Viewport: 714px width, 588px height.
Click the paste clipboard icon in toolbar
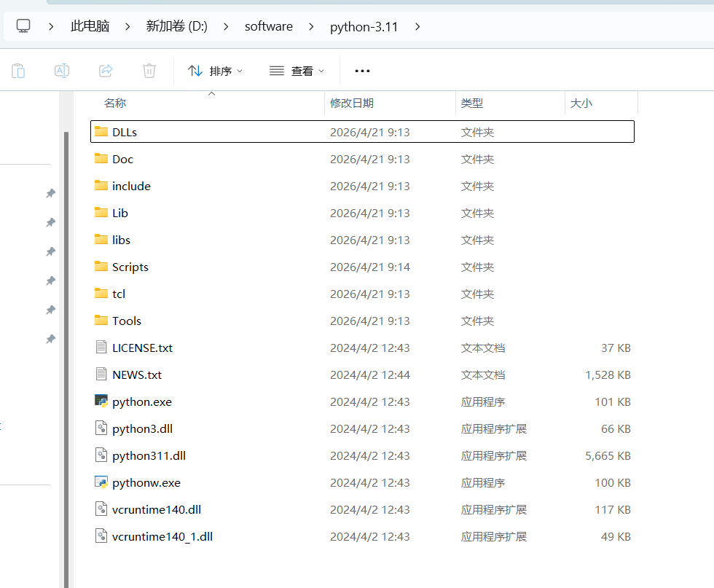(x=18, y=71)
